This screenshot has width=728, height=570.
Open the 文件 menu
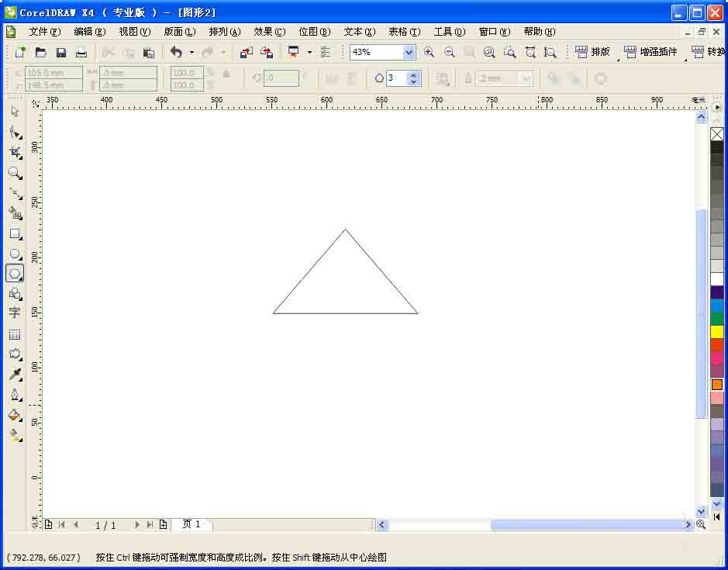[44, 32]
